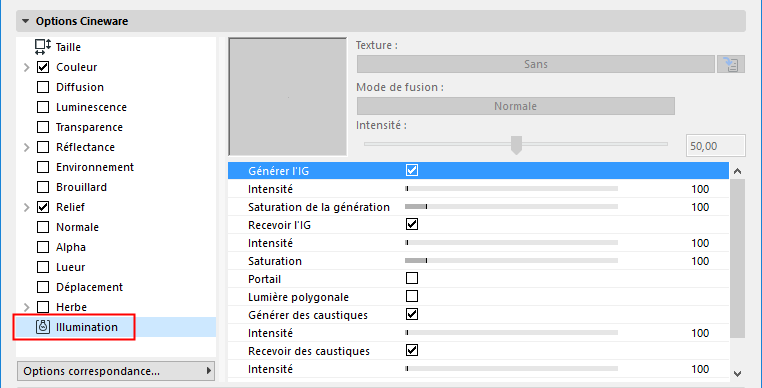Click the 50,00 intensity field
This screenshot has height=388, width=762.
click(x=715, y=146)
